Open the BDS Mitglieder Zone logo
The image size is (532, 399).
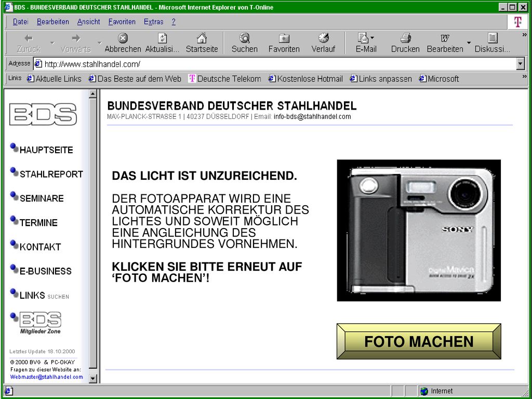(x=41, y=323)
